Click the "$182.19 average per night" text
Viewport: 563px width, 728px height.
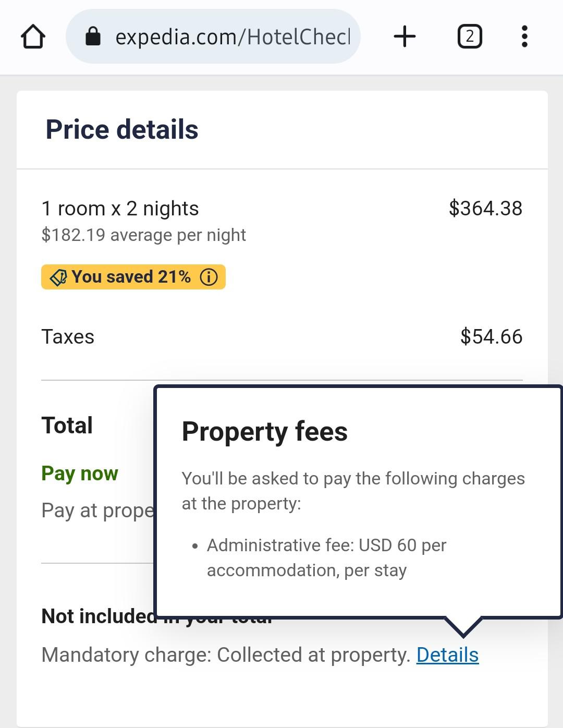pyautogui.click(x=143, y=235)
